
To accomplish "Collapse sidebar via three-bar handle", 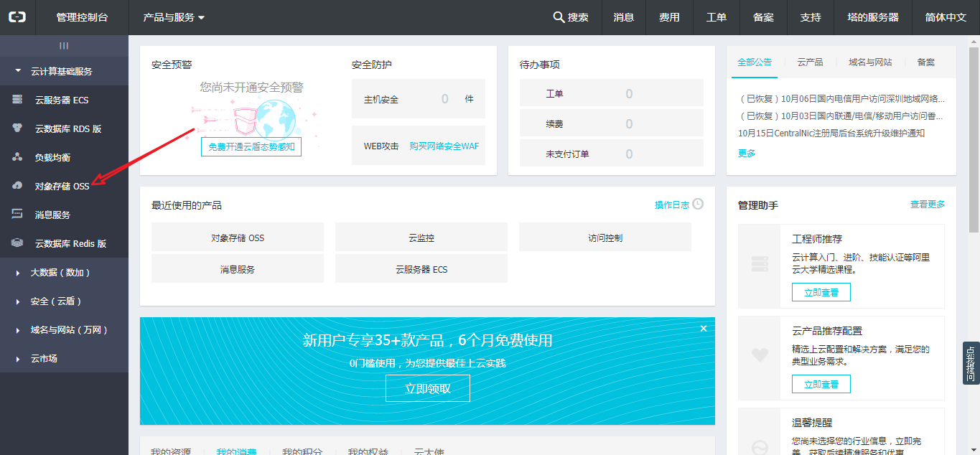I will pos(64,46).
